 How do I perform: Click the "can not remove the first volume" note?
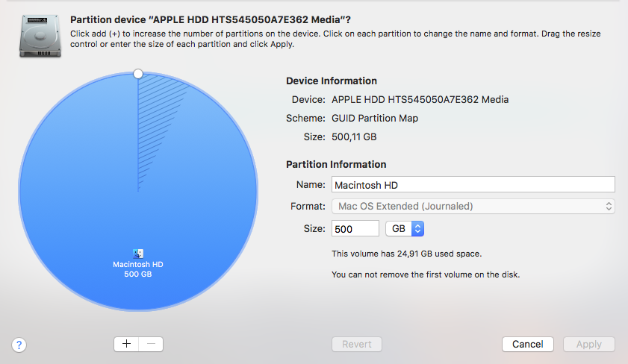pos(426,274)
